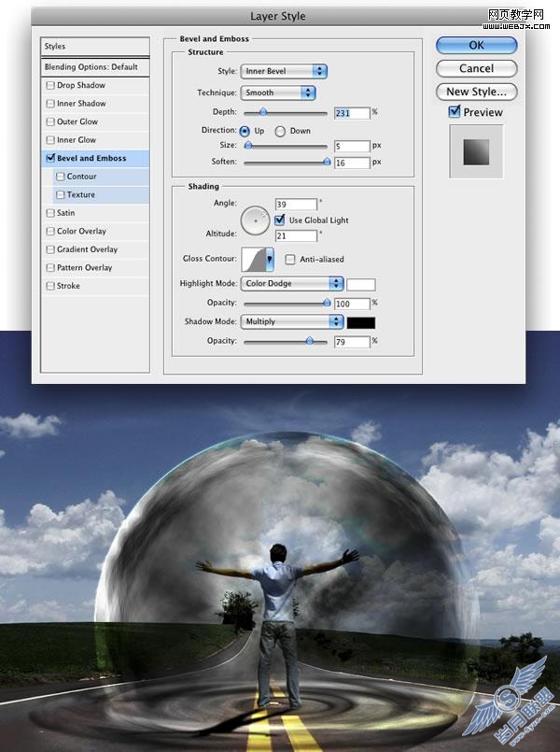Enable the Stroke checkbox

[x=49, y=286]
